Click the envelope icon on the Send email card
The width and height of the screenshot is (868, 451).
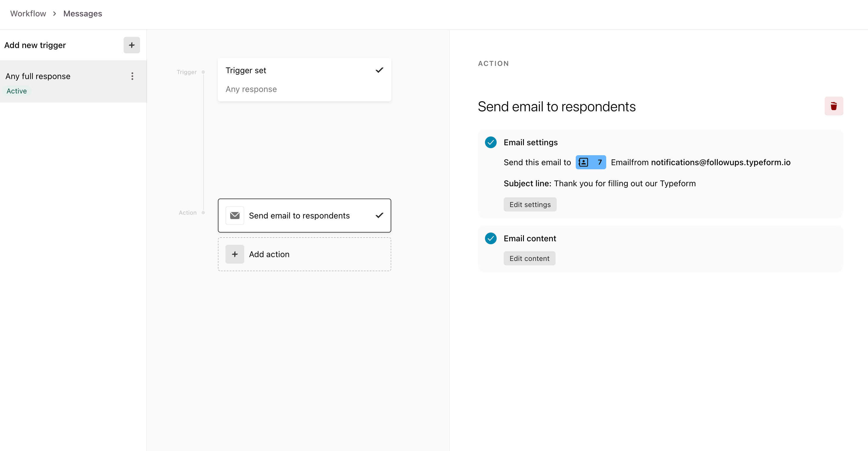tap(235, 215)
